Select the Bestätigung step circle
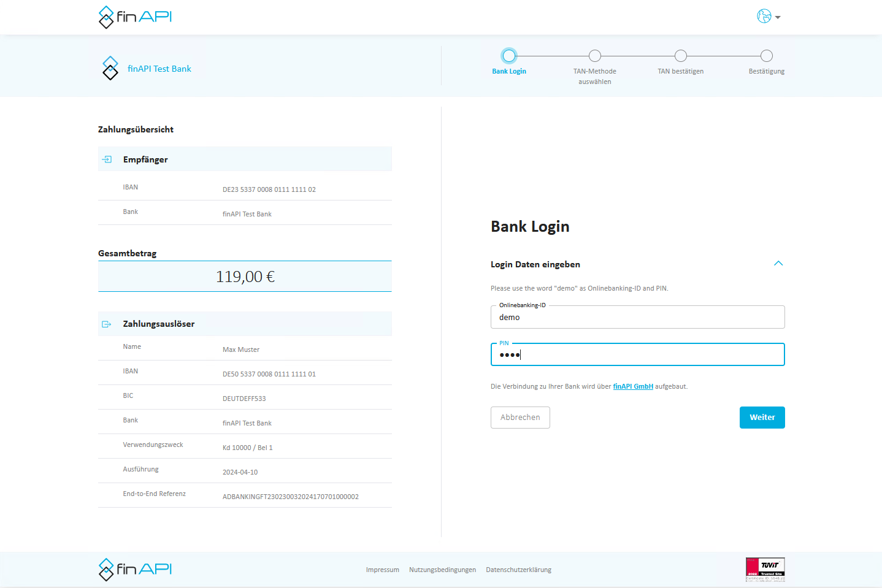 pos(767,56)
